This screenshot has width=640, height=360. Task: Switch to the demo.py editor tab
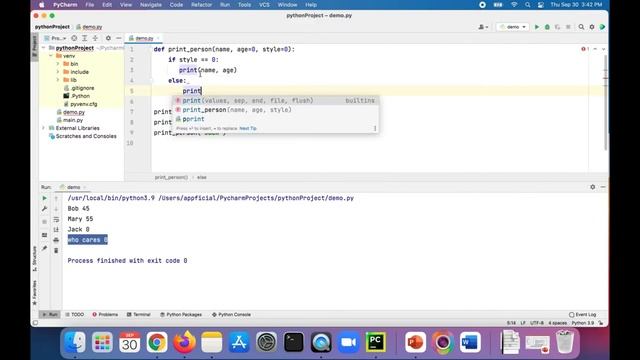pos(144,38)
